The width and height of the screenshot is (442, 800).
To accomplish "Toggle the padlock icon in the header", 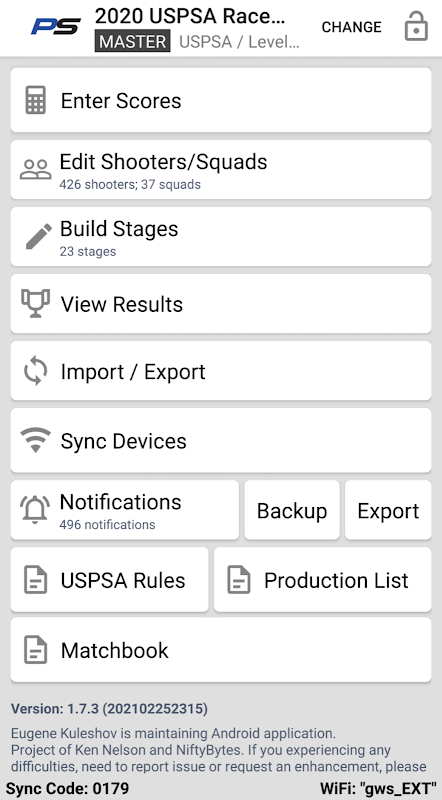I will pyautogui.click(x=416, y=27).
